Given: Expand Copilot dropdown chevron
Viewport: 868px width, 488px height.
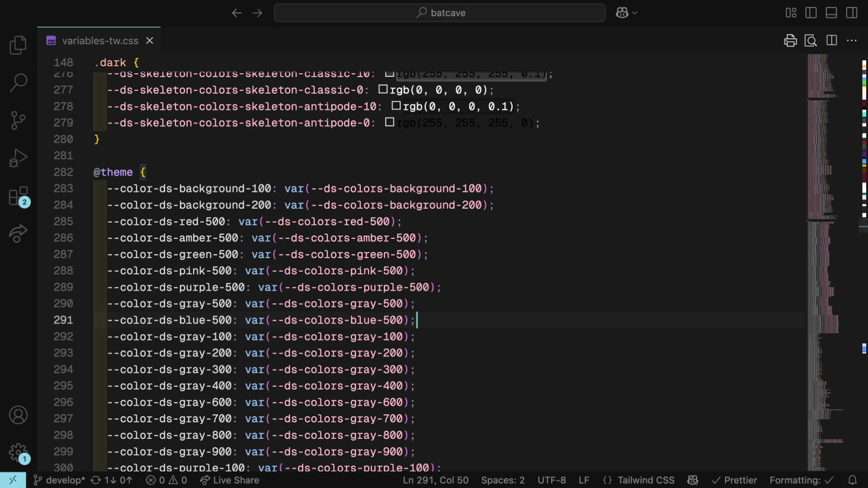Looking at the screenshot, I should [x=635, y=13].
